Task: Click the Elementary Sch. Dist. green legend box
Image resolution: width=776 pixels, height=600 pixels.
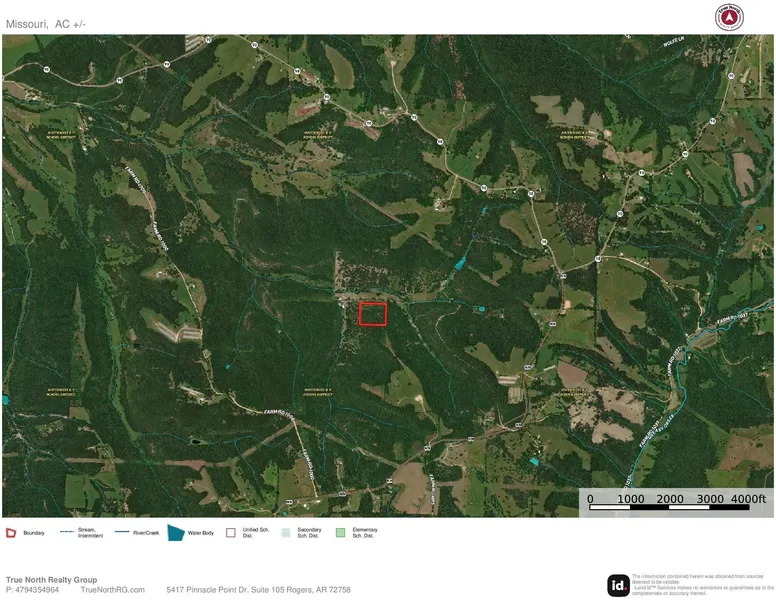Action: 340,533
